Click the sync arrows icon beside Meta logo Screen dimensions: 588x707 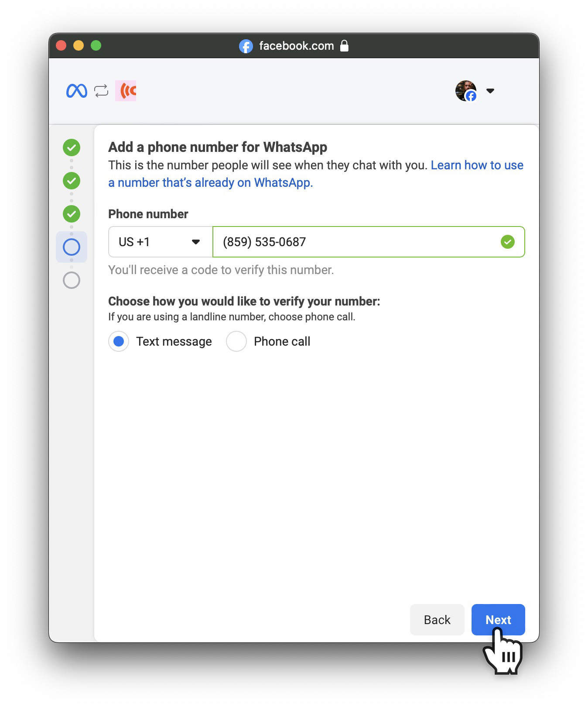pos(101,91)
